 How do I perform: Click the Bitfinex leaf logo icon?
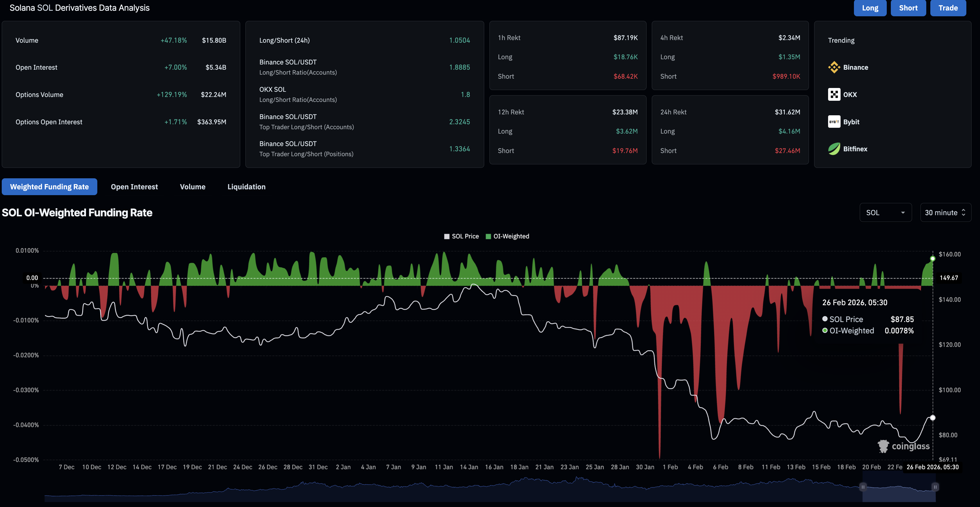[834, 149]
